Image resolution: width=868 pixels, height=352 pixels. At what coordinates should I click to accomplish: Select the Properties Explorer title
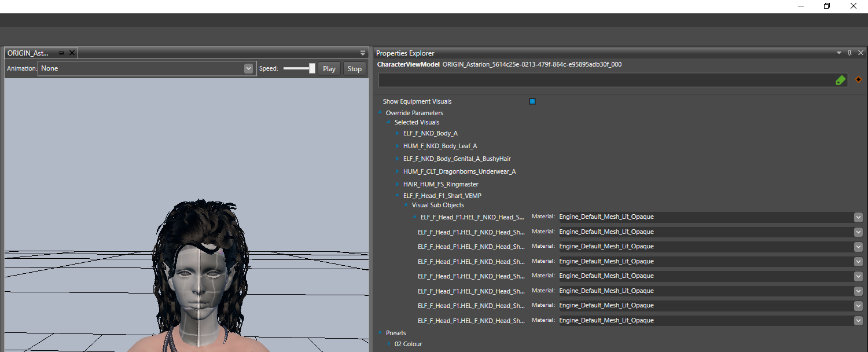[405, 53]
